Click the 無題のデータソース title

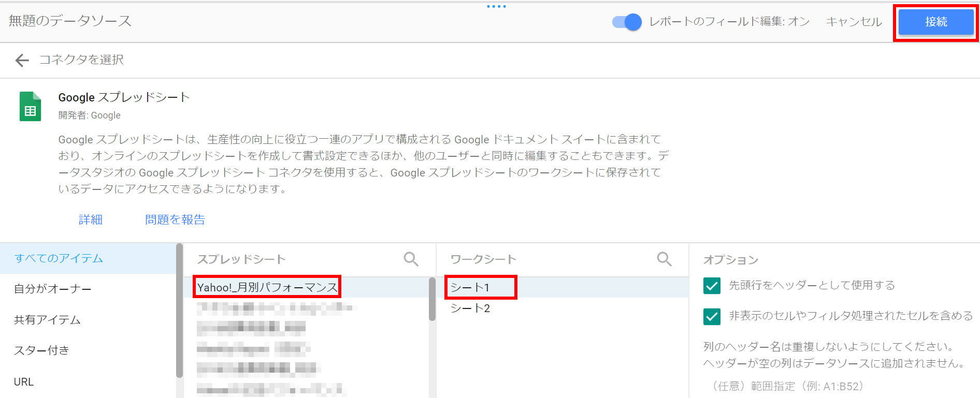(x=70, y=21)
